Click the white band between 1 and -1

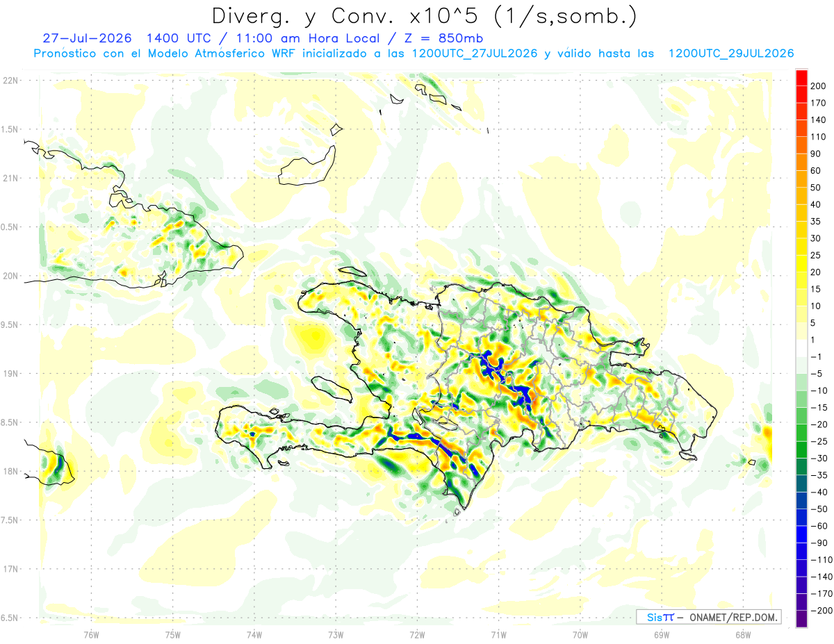pos(801,348)
